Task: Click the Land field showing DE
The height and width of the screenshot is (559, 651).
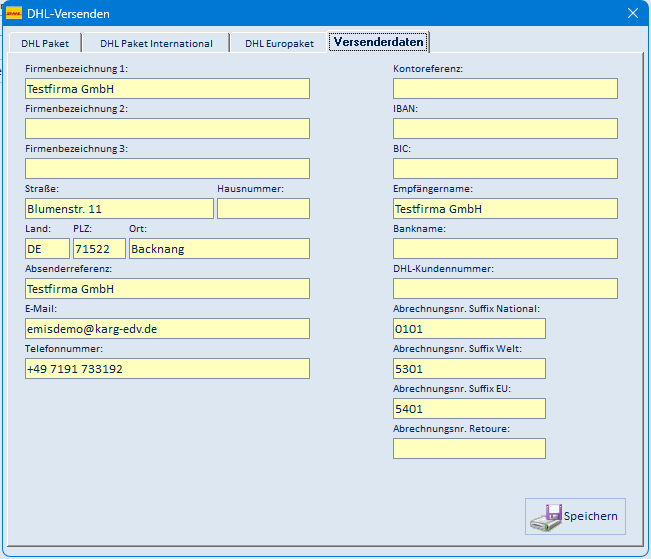Action: pos(47,248)
